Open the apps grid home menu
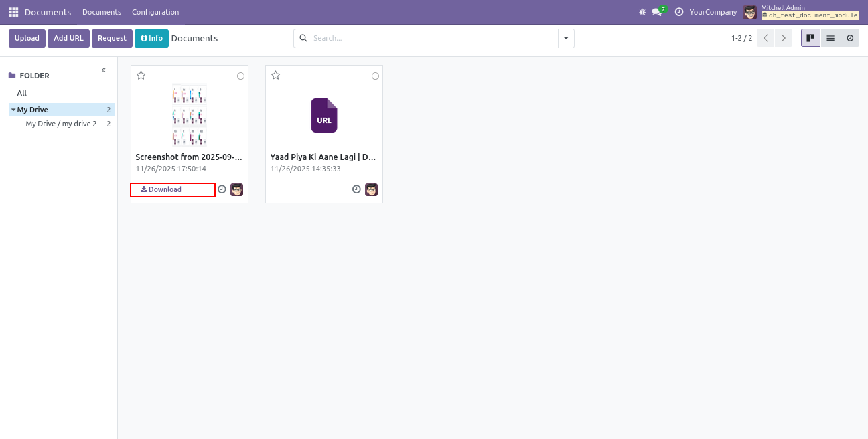This screenshot has height=439, width=868. (13, 12)
